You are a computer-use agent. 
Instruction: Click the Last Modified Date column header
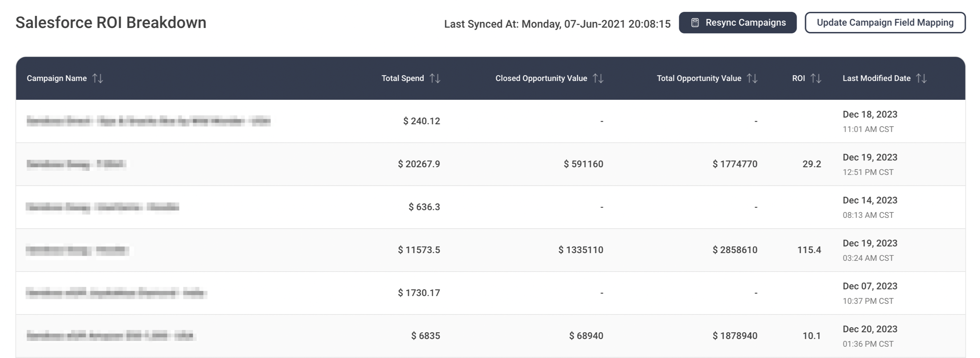(x=876, y=78)
